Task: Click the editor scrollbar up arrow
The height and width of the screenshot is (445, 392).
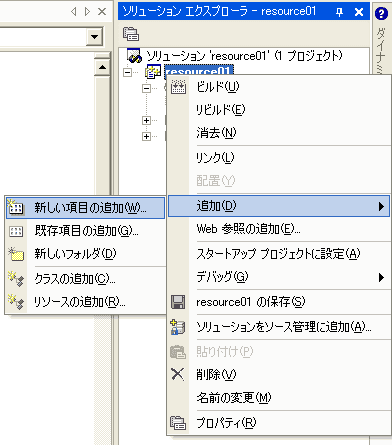Action: pyautogui.click(x=102, y=68)
